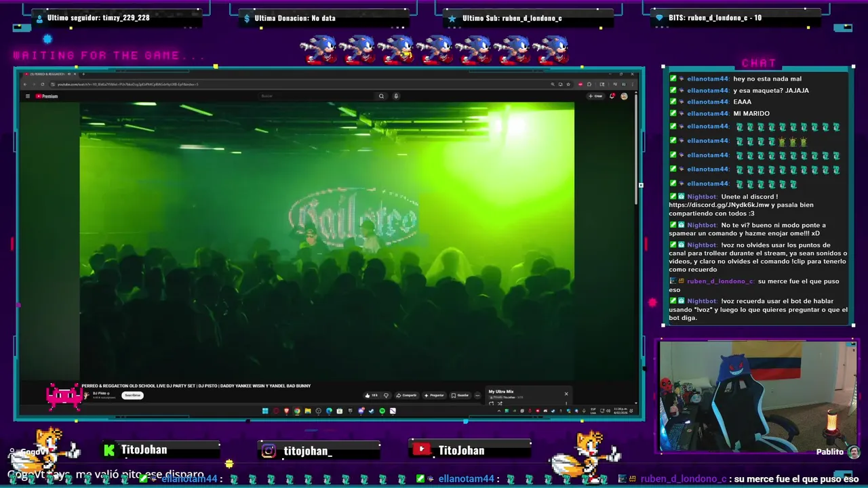Click chat message 'hey no esta nada mal'
This screenshot has width=868, height=488.
(767, 79)
